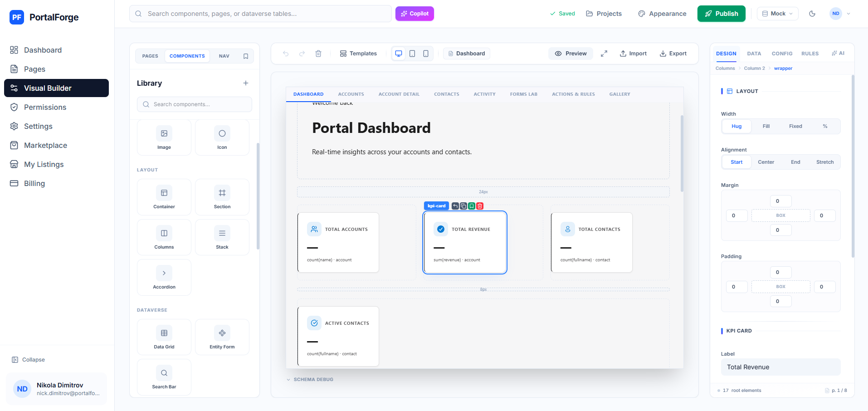Select the Entity Form component

coord(222,337)
